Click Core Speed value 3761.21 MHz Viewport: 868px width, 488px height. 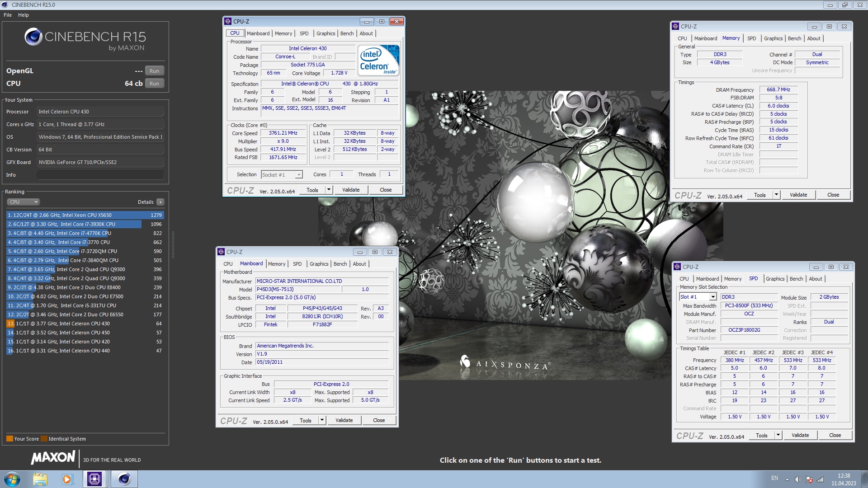[x=283, y=133]
